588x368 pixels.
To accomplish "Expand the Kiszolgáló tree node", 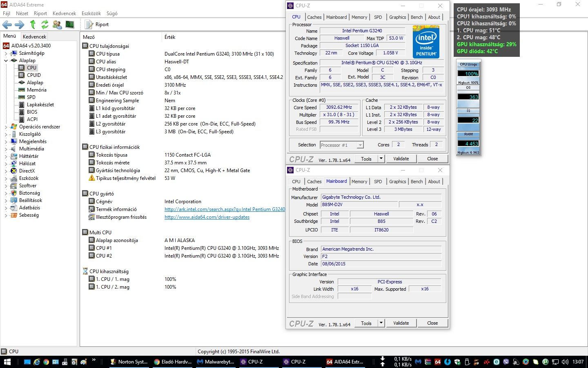I will point(6,134).
